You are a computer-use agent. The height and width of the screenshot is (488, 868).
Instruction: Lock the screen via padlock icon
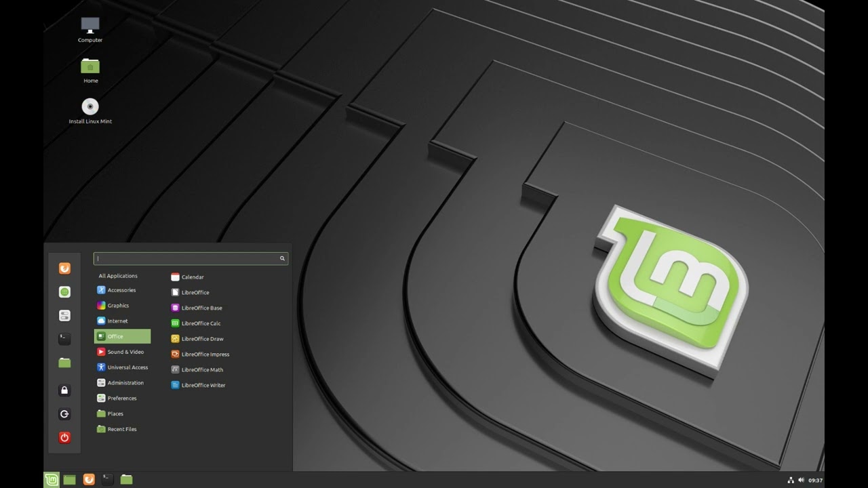(x=64, y=390)
